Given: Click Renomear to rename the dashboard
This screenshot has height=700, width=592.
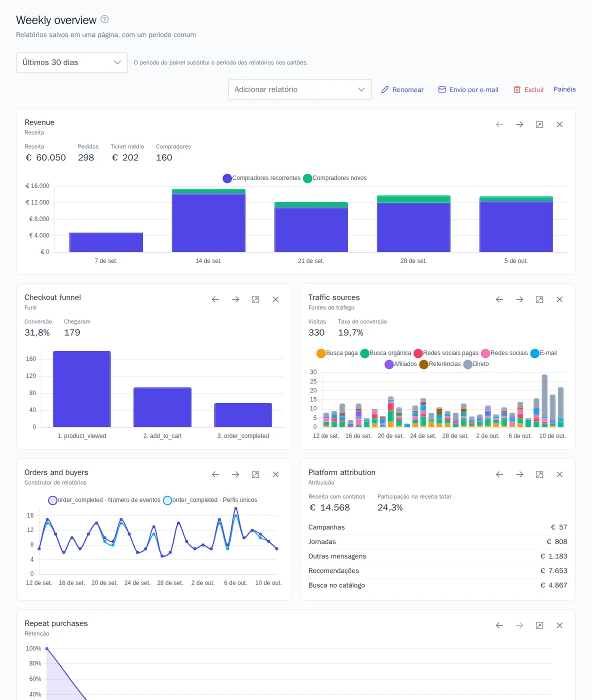Looking at the screenshot, I should [402, 89].
